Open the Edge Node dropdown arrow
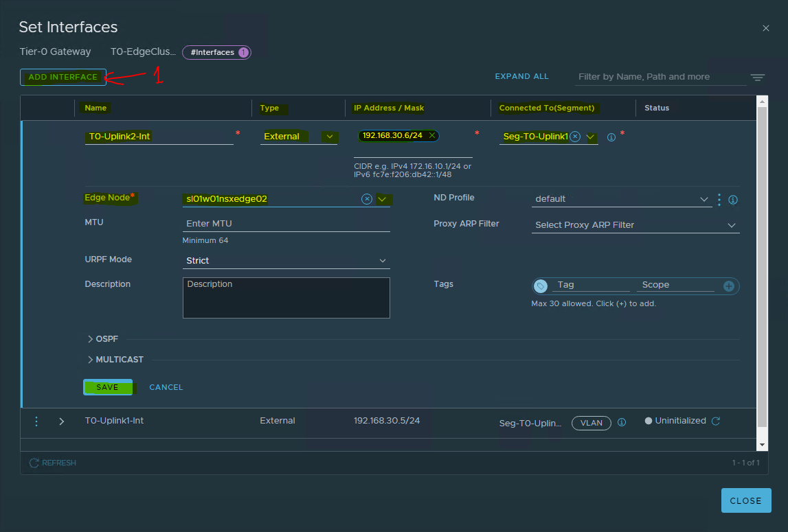This screenshot has width=788, height=532. click(382, 200)
